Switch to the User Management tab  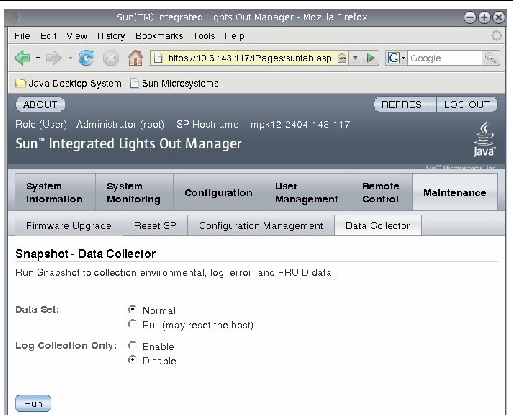306,192
